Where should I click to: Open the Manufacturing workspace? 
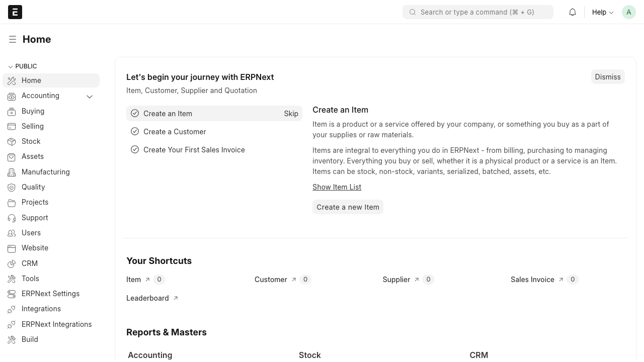(51, 172)
